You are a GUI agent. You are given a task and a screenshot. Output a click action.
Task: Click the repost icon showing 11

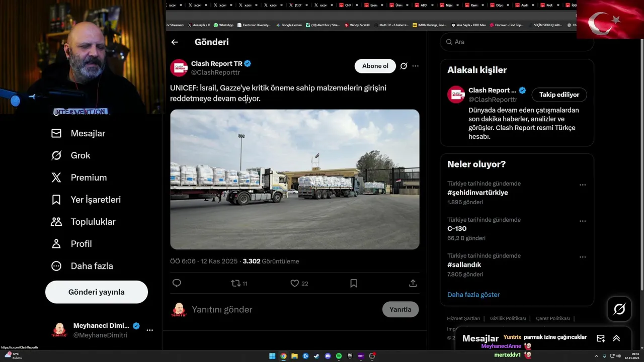coord(239,283)
